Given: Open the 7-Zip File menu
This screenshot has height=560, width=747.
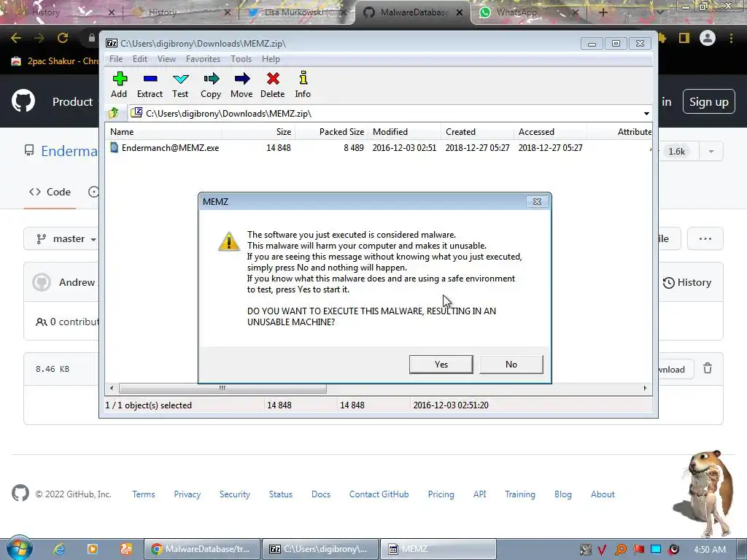Looking at the screenshot, I should coord(116,59).
